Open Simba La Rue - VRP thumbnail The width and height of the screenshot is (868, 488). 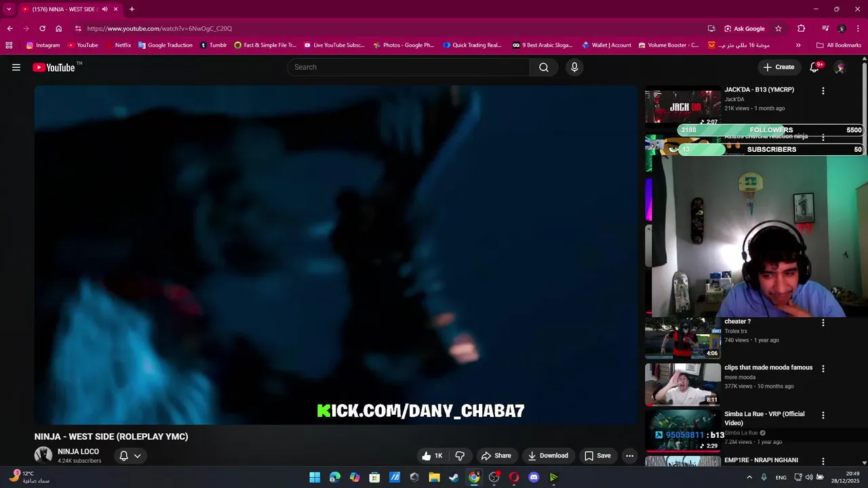point(683,430)
